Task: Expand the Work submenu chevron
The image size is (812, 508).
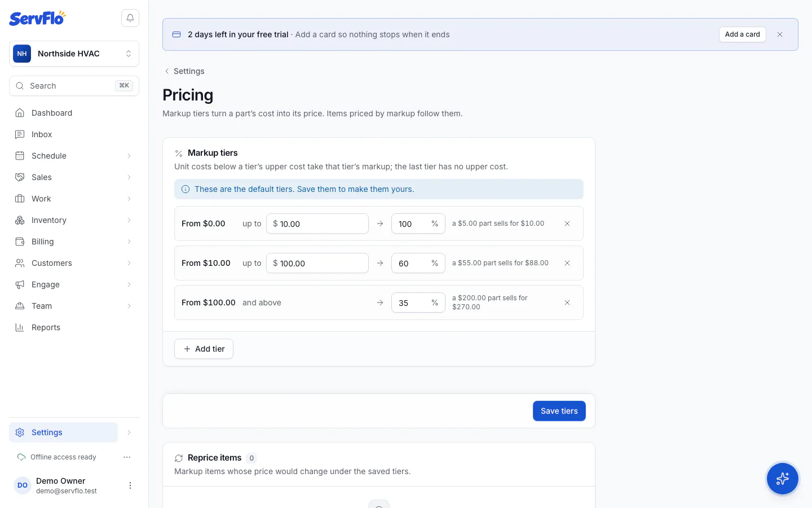Action: pos(129,199)
